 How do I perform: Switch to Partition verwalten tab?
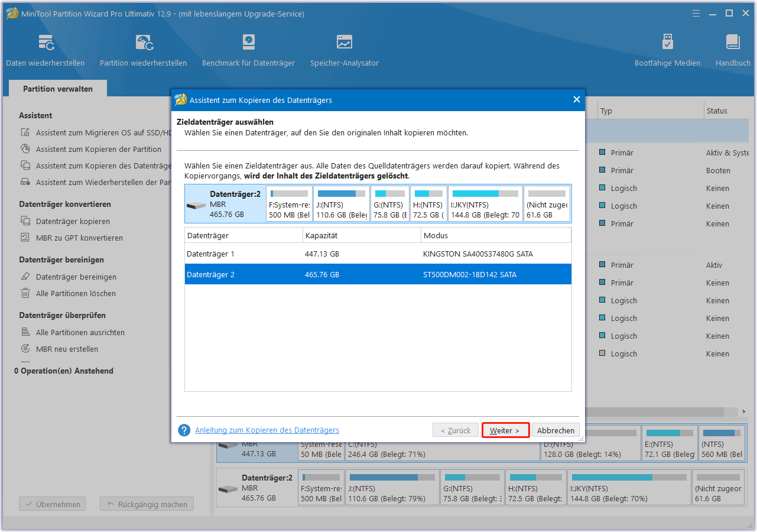(58, 89)
